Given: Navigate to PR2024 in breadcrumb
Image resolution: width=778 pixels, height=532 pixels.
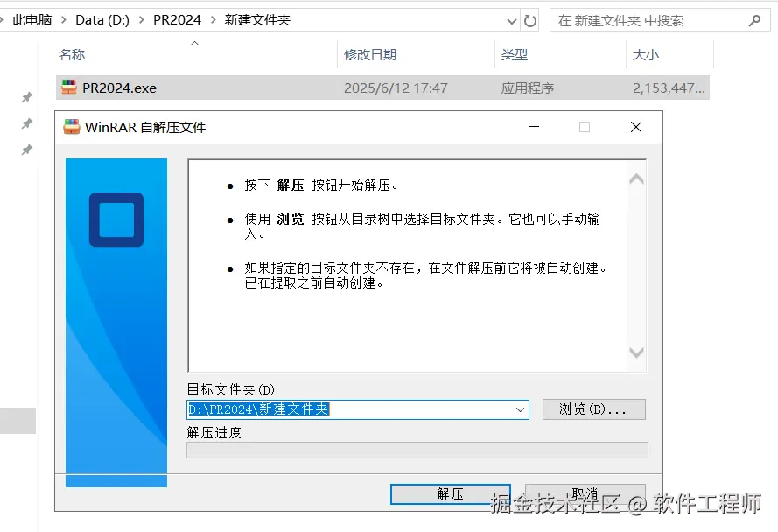Looking at the screenshot, I should [177, 20].
